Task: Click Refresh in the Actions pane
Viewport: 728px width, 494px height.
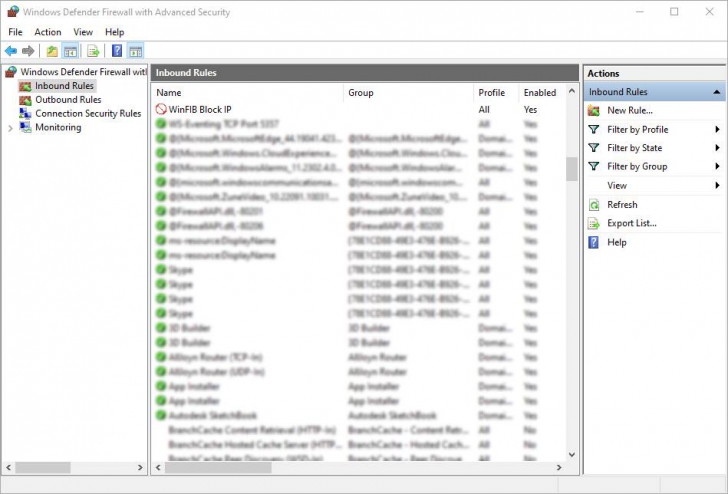Action: 622,205
